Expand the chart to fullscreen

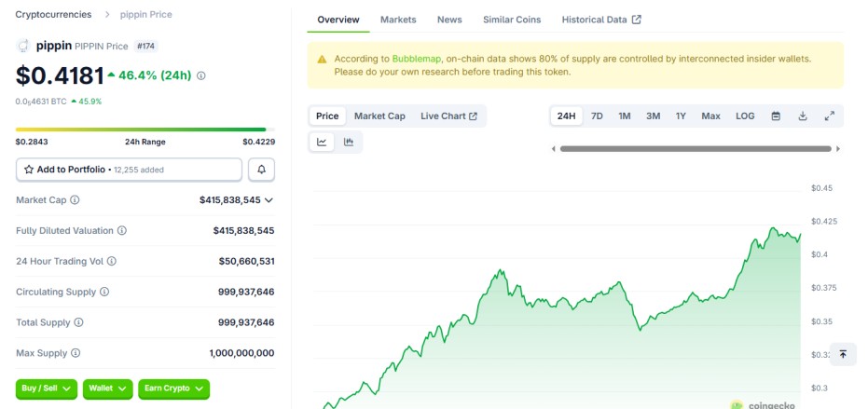[x=829, y=116]
